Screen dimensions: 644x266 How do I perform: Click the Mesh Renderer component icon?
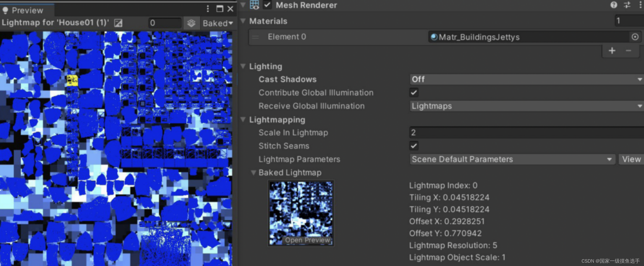(254, 5)
